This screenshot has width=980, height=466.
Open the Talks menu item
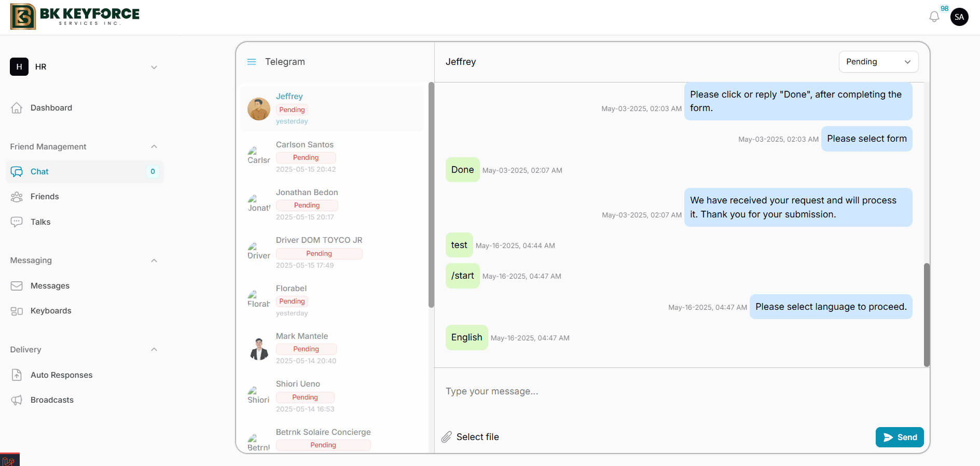click(40, 222)
